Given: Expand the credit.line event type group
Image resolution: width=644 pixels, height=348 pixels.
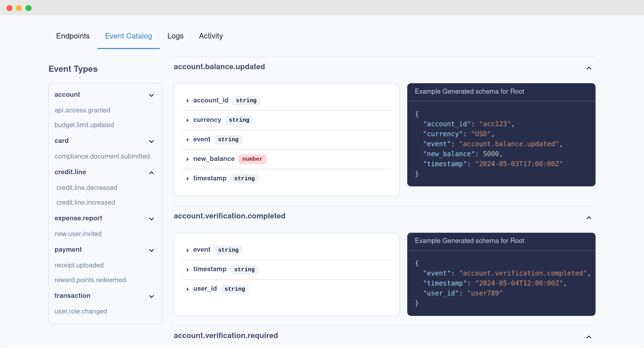Looking at the screenshot, I should click(x=152, y=172).
